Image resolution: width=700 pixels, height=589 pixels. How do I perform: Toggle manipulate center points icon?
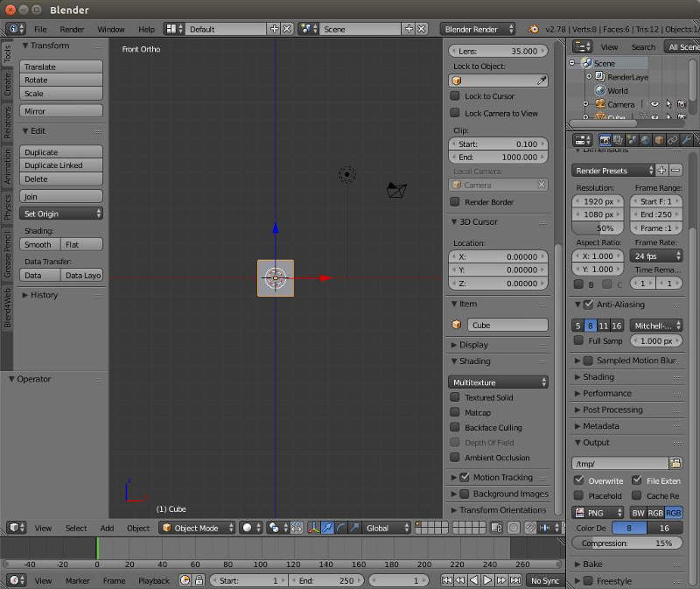[x=296, y=528]
